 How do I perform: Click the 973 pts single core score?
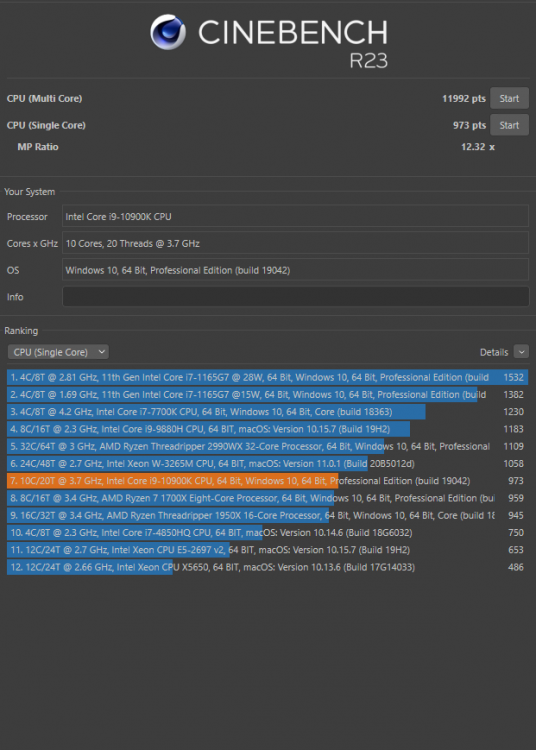[470, 125]
